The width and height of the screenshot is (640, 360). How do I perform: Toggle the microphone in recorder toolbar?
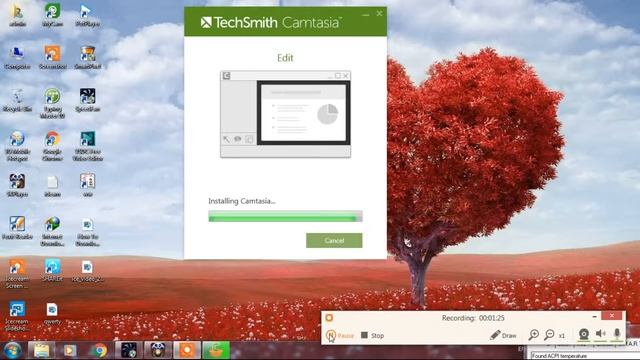[617, 334]
